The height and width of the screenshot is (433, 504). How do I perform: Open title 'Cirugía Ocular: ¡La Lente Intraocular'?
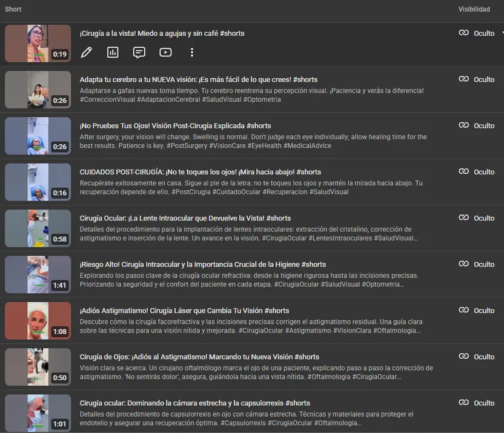(x=185, y=219)
